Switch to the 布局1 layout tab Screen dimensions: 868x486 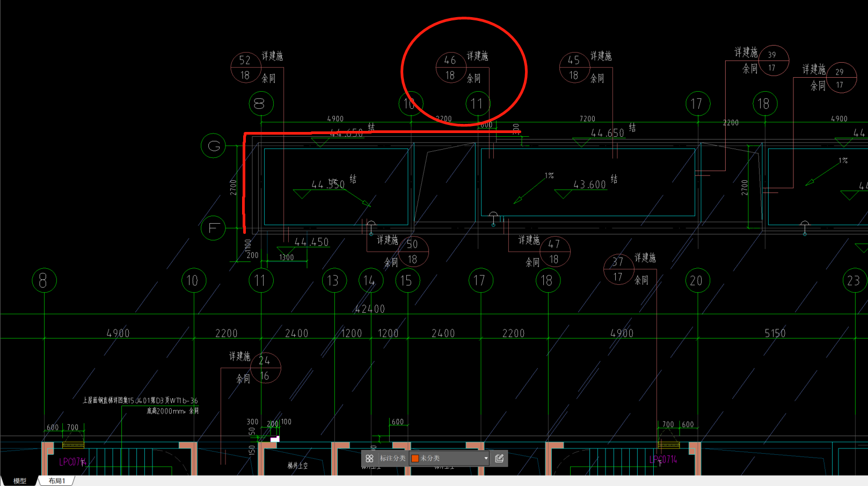pyautogui.click(x=57, y=481)
